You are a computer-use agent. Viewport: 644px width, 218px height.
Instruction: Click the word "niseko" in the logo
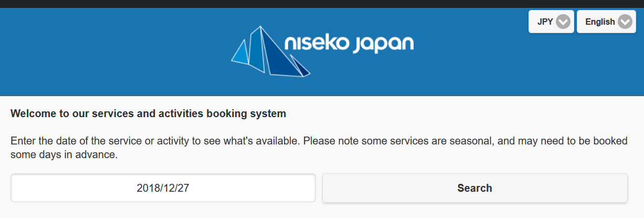316,44
